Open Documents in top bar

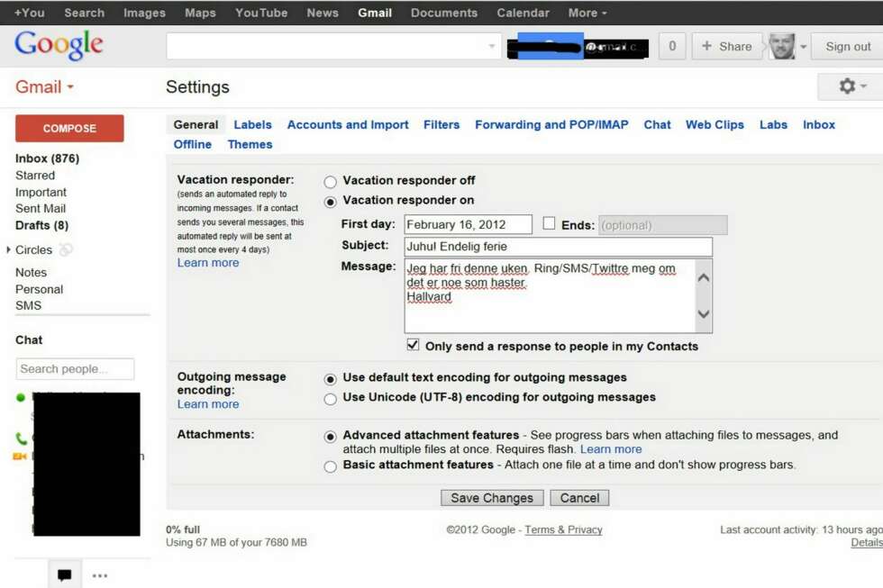[x=443, y=13]
